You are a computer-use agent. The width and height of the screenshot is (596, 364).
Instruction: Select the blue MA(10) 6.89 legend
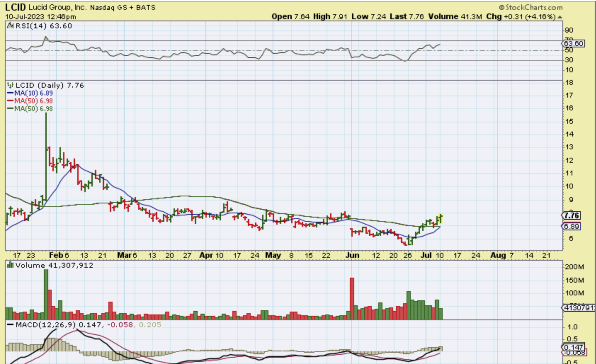click(30, 93)
